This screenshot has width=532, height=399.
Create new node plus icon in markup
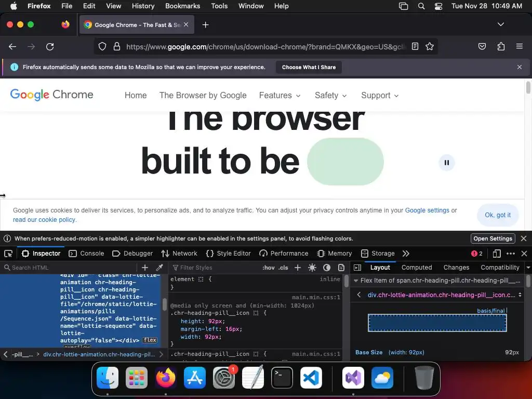tap(145, 268)
